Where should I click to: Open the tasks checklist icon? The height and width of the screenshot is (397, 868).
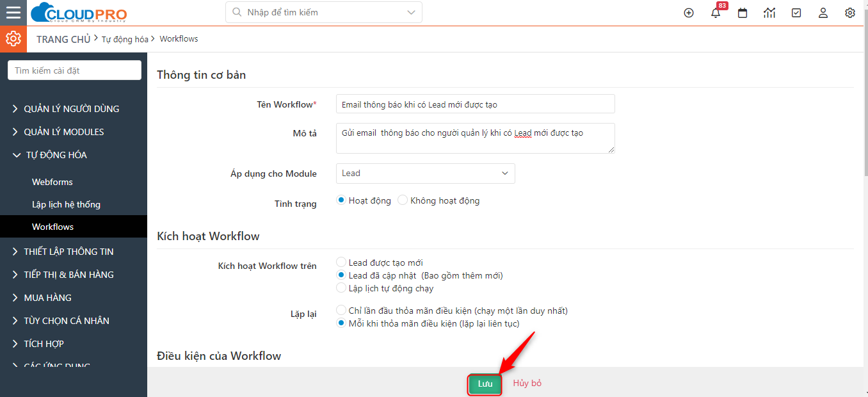coord(796,13)
